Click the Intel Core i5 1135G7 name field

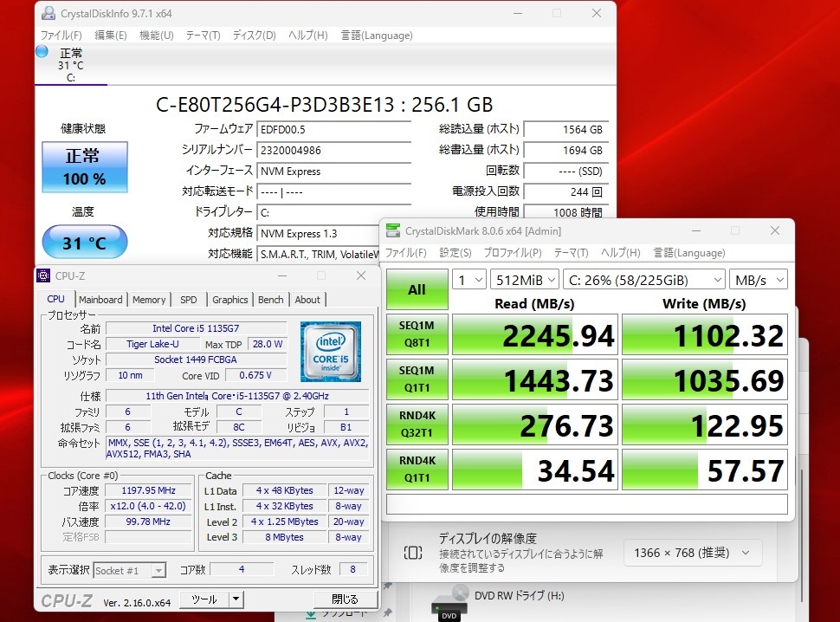coord(196,328)
